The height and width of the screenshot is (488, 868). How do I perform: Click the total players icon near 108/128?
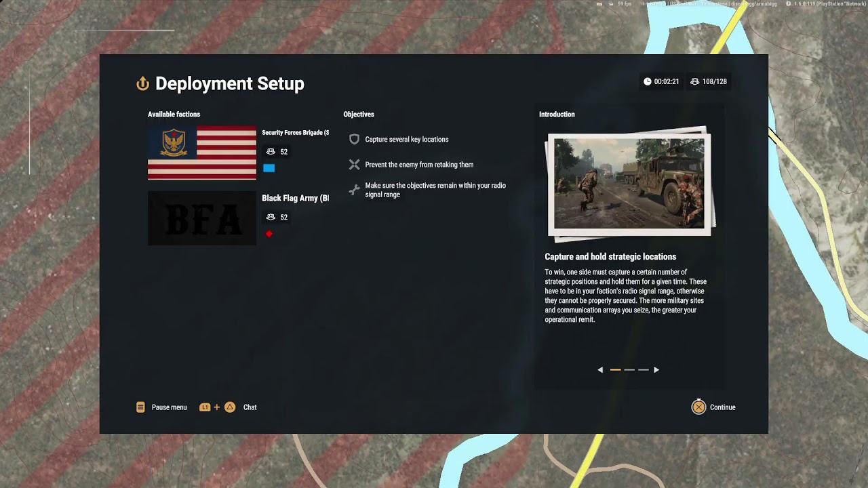click(x=695, y=81)
